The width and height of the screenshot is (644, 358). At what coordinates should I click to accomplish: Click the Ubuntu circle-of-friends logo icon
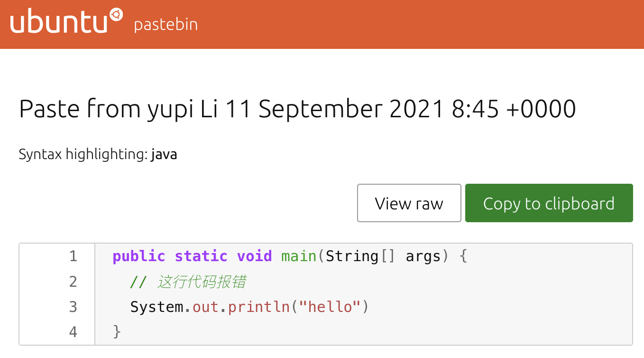point(117,15)
